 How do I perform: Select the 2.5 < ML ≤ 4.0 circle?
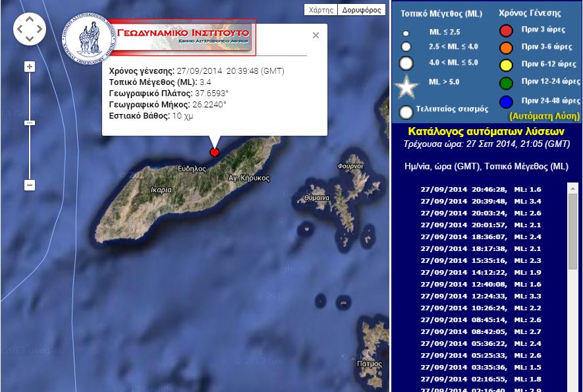click(x=405, y=47)
